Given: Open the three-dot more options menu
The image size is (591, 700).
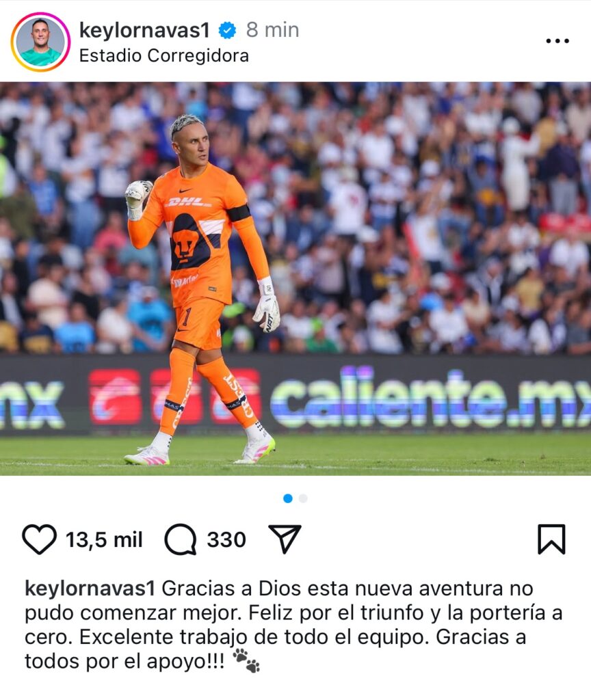Looking at the screenshot, I should [557, 41].
